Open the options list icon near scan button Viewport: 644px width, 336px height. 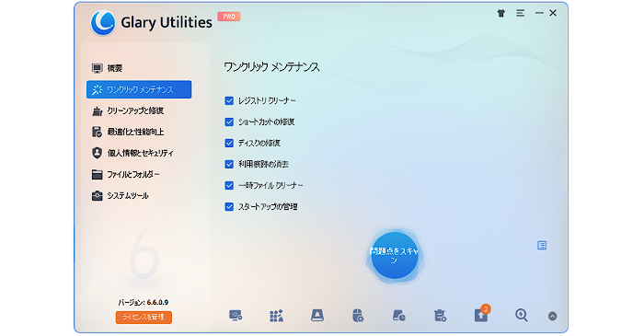coord(542,245)
